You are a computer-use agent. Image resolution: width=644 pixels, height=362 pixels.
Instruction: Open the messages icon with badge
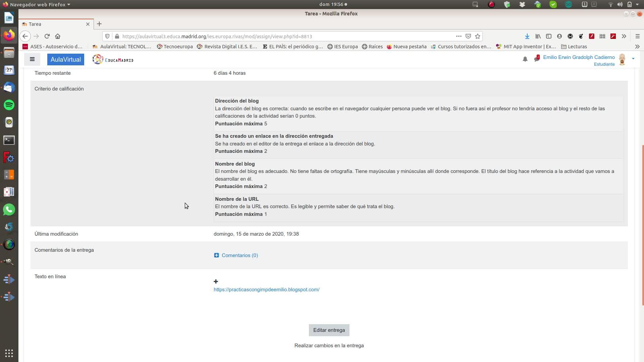click(537, 59)
